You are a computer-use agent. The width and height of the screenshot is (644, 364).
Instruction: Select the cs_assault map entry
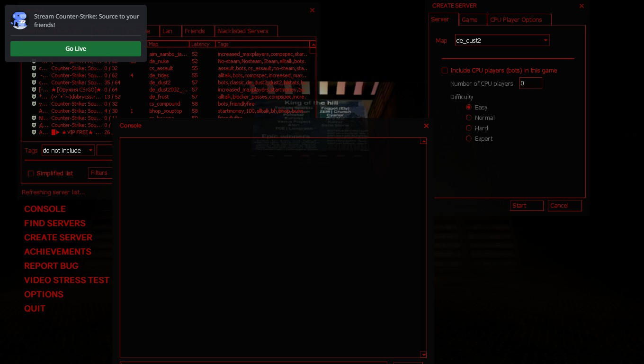pyautogui.click(x=161, y=68)
